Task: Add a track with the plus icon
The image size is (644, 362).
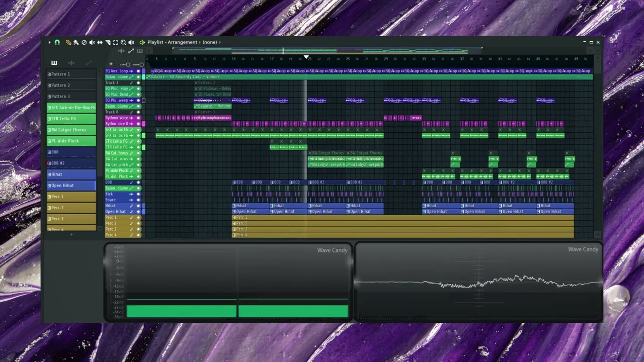Action: (111, 64)
